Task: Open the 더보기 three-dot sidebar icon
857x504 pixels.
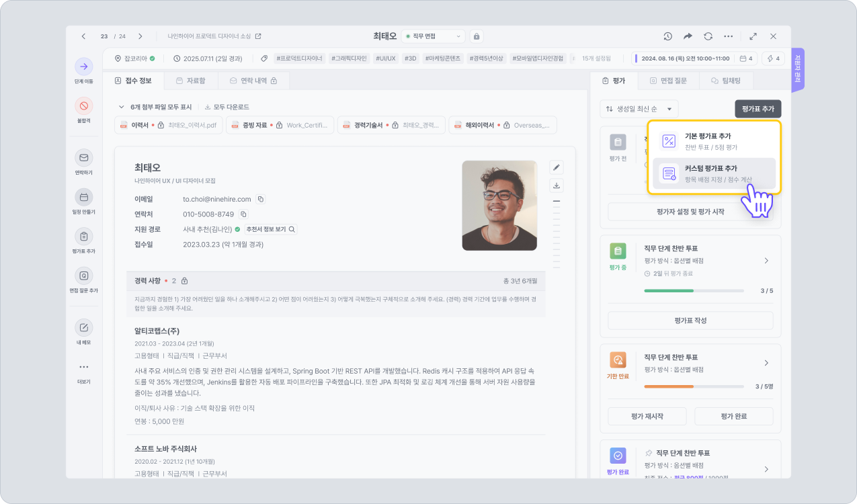Action: pos(84,367)
